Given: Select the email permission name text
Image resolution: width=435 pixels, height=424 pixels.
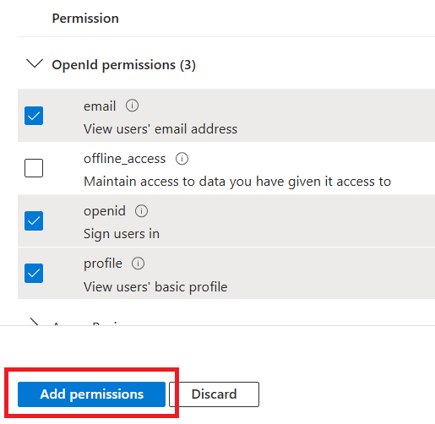Looking at the screenshot, I should point(100,107).
